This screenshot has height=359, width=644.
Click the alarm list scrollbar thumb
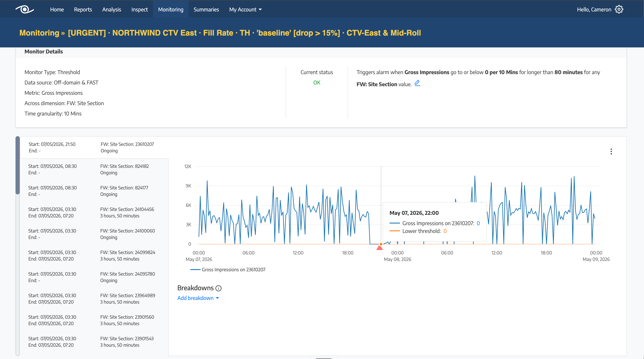click(17, 165)
